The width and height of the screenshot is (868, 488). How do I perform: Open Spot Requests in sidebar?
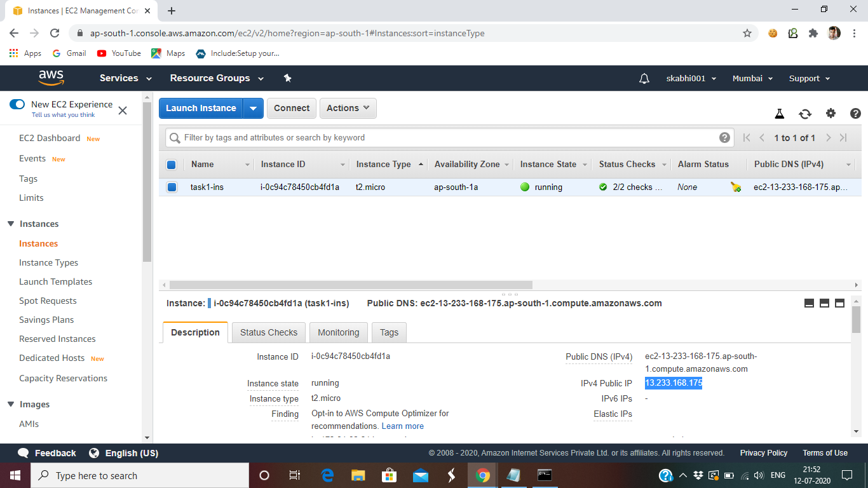click(x=48, y=301)
